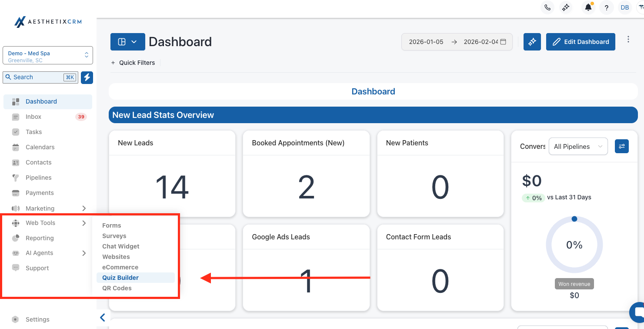This screenshot has height=329, width=644.
Task: Click the New Leads count 14
Action: 172,187
